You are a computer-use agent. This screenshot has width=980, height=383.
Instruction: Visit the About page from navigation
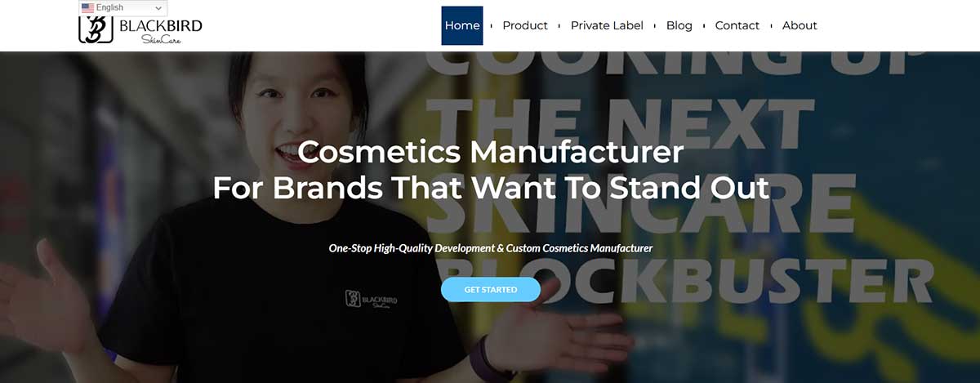(800, 25)
